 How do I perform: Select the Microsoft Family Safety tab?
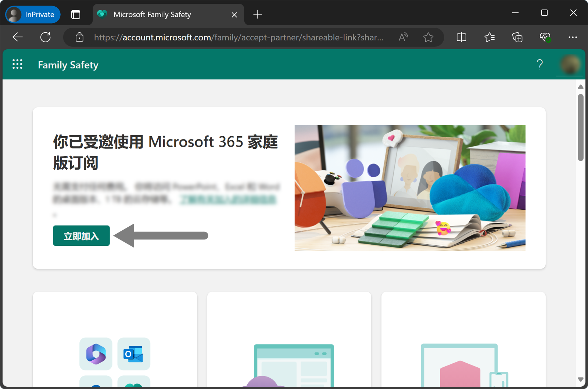168,15
